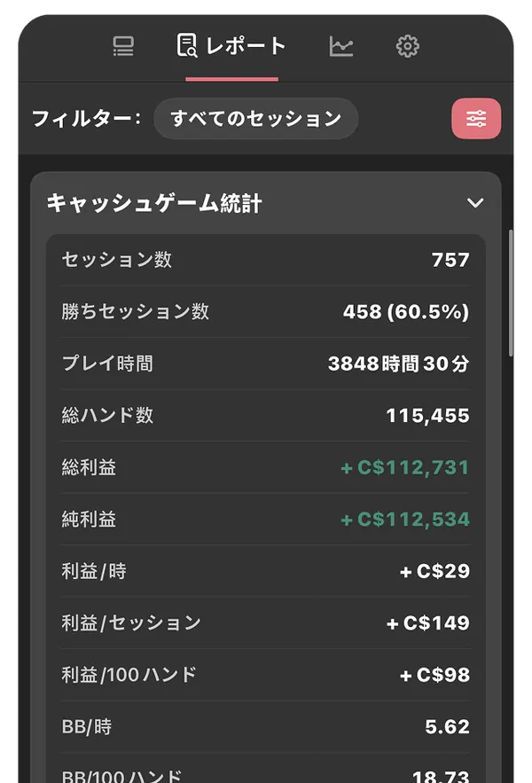532x783 pixels.
Task: Select the レポート tab label
Action: tap(246, 46)
